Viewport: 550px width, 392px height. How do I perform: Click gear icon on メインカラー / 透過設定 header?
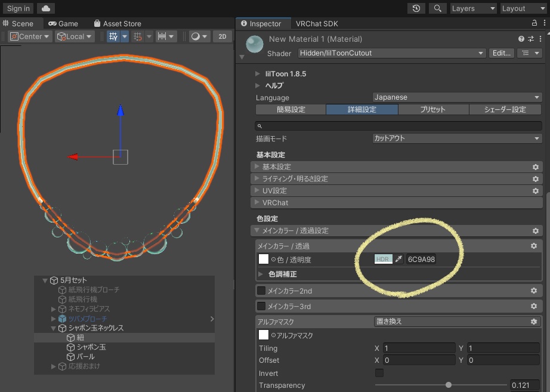535,231
